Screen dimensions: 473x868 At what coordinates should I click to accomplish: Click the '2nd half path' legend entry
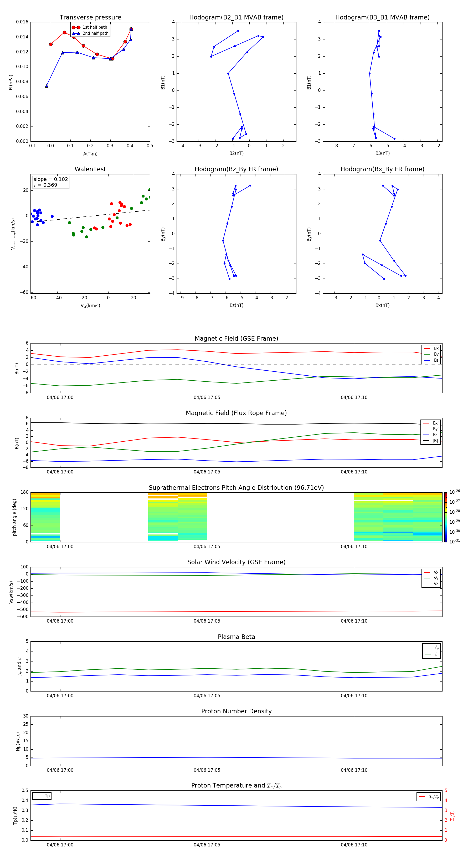point(91,33)
